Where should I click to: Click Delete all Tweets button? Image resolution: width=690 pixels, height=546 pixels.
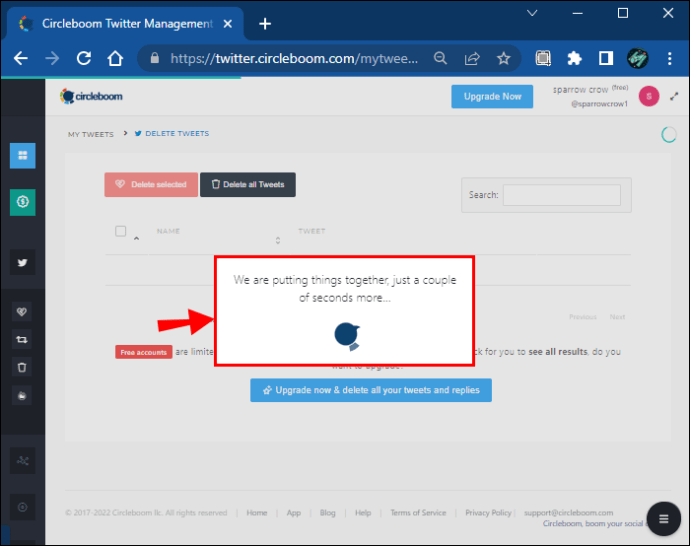[248, 184]
